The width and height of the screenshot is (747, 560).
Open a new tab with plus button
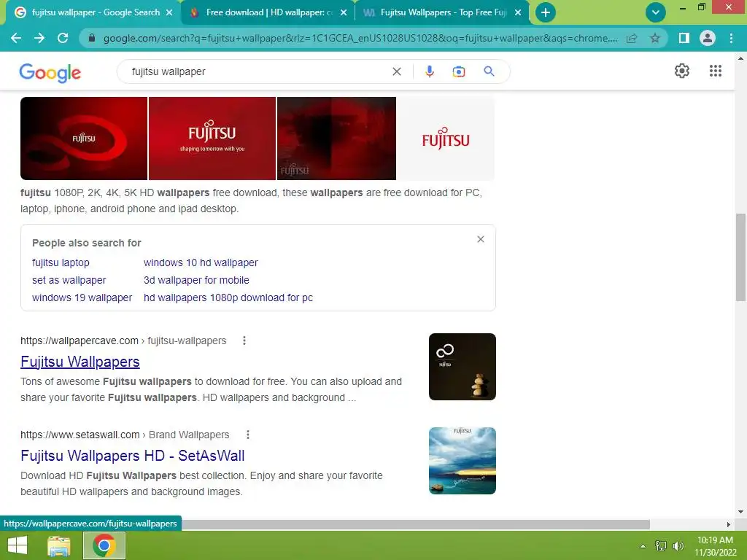click(x=546, y=12)
